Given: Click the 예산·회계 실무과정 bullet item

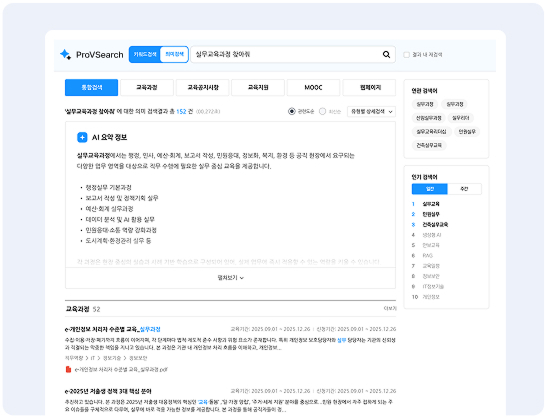Looking at the screenshot, I should (110, 209).
